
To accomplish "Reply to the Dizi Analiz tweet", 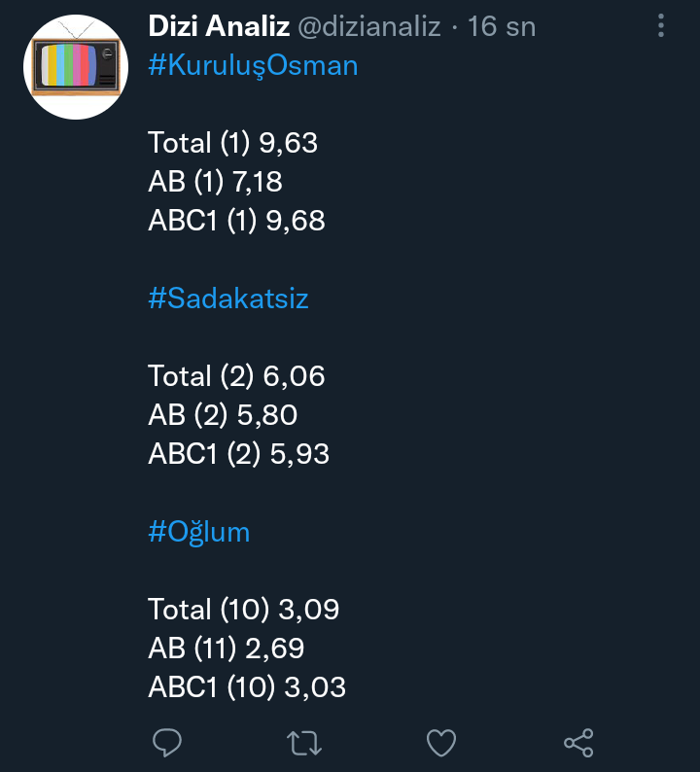I will (168, 744).
